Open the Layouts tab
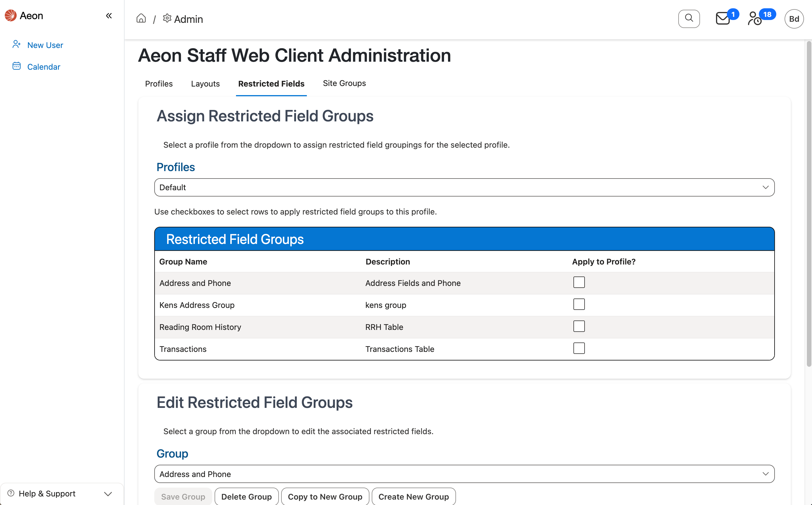The height and width of the screenshot is (505, 812). point(205,84)
